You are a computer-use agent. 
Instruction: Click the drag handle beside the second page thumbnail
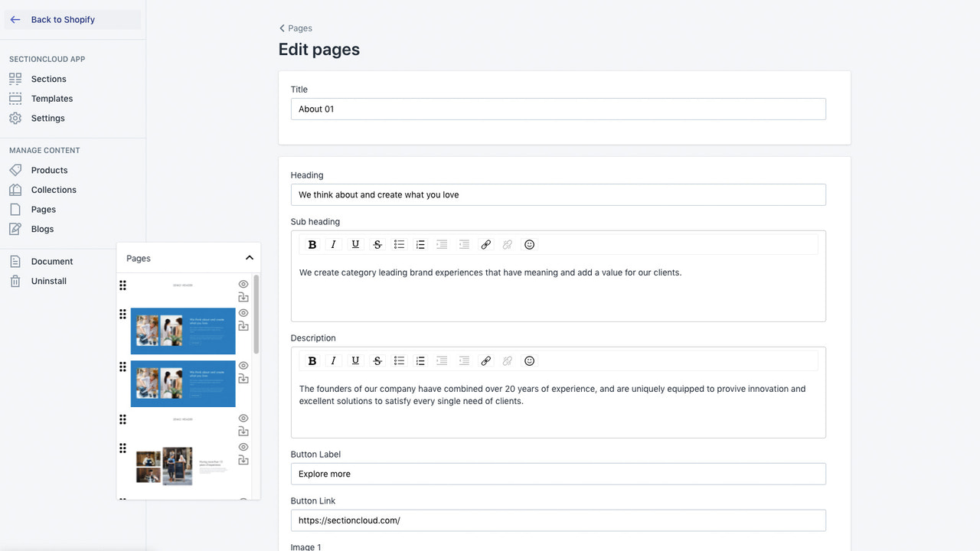[122, 314]
